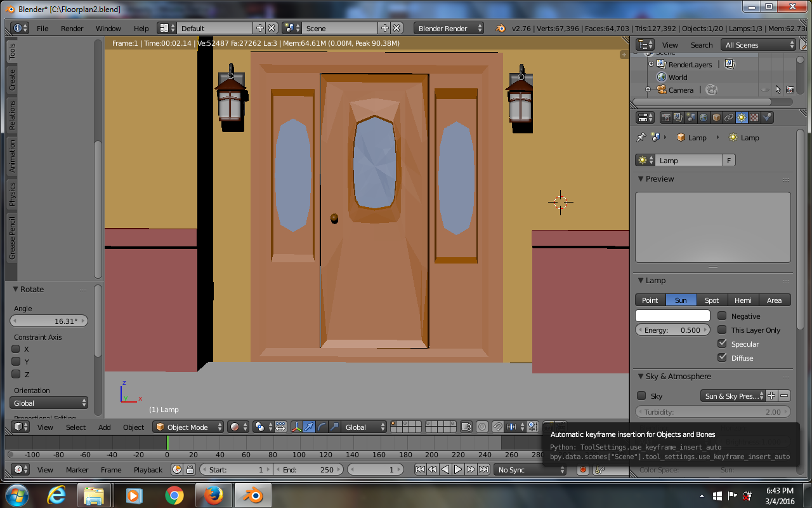Image resolution: width=812 pixels, height=508 pixels.
Task: Toggle snap magnet icon in 3D view header
Action: pyautogui.click(x=499, y=427)
